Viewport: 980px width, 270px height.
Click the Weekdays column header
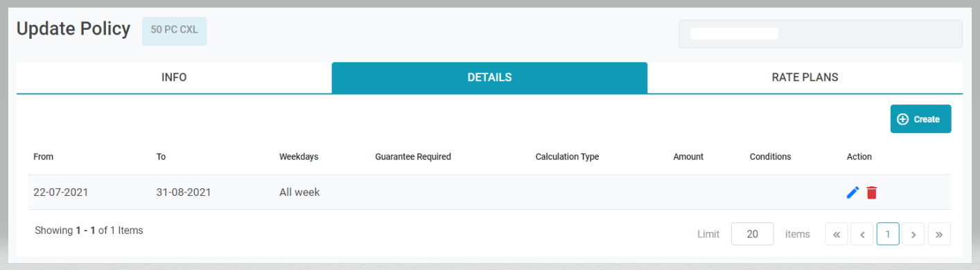coord(299,156)
